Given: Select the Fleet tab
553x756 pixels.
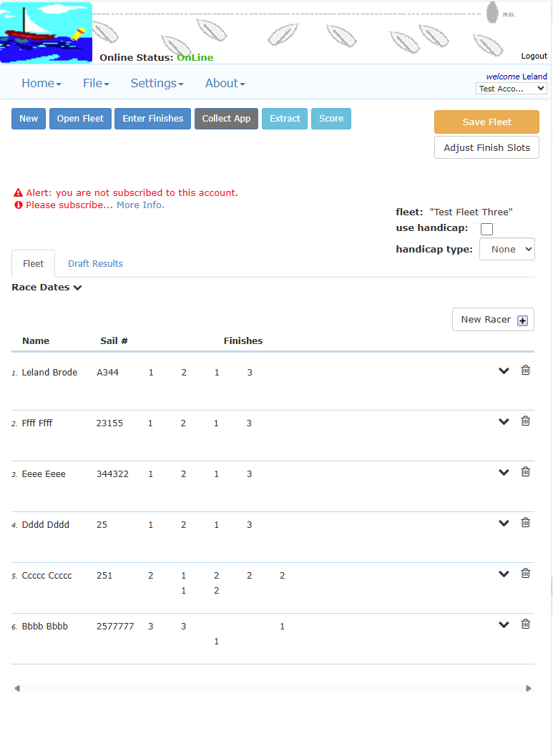Looking at the screenshot, I should click(x=34, y=263).
